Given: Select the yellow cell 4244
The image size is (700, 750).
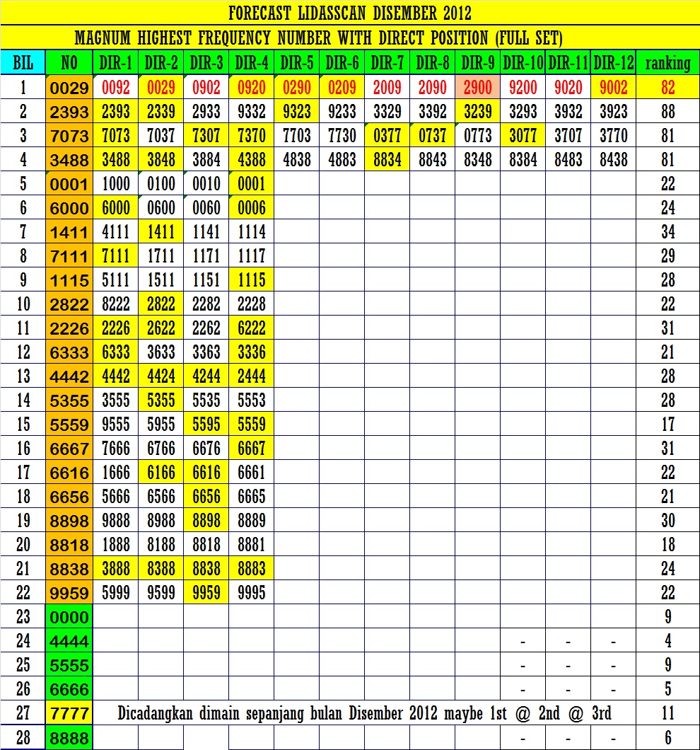Looking at the screenshot, I should (206, 376).
